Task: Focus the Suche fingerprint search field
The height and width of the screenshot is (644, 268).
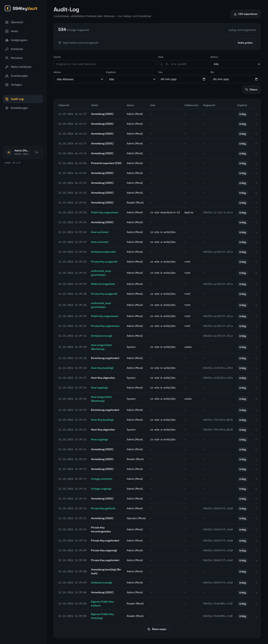Action: 105,64
